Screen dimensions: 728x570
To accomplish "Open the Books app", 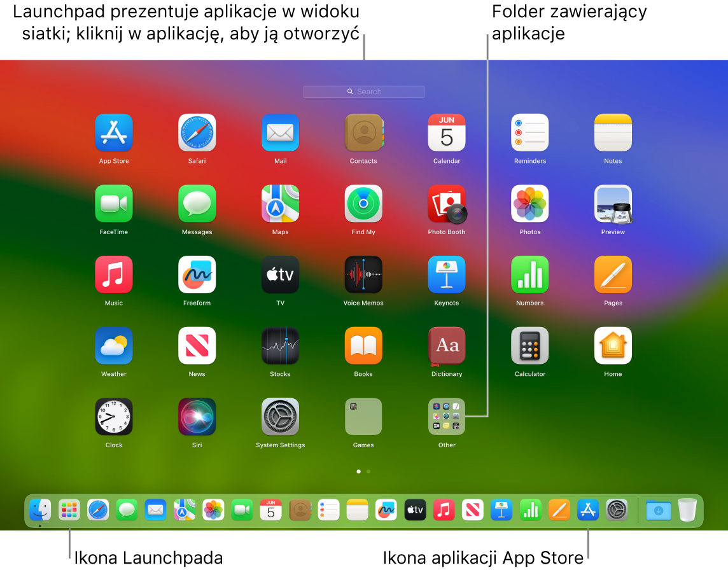I will pos(363,346).
